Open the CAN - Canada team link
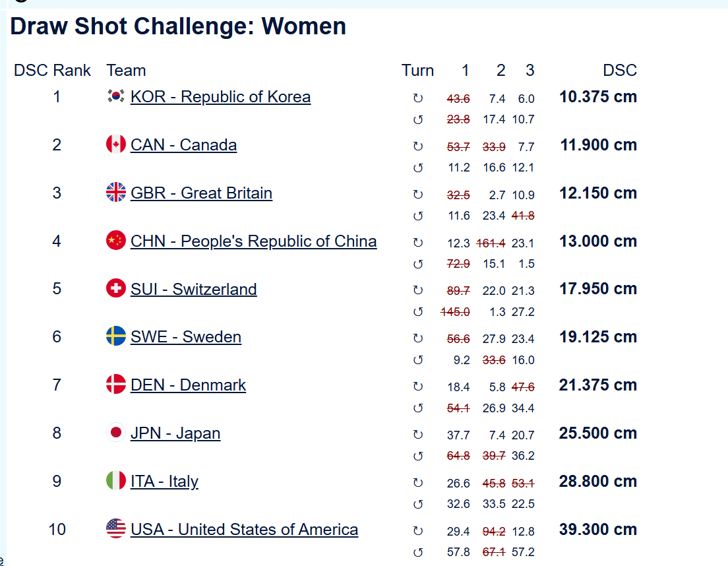 (x=183, y=145)
